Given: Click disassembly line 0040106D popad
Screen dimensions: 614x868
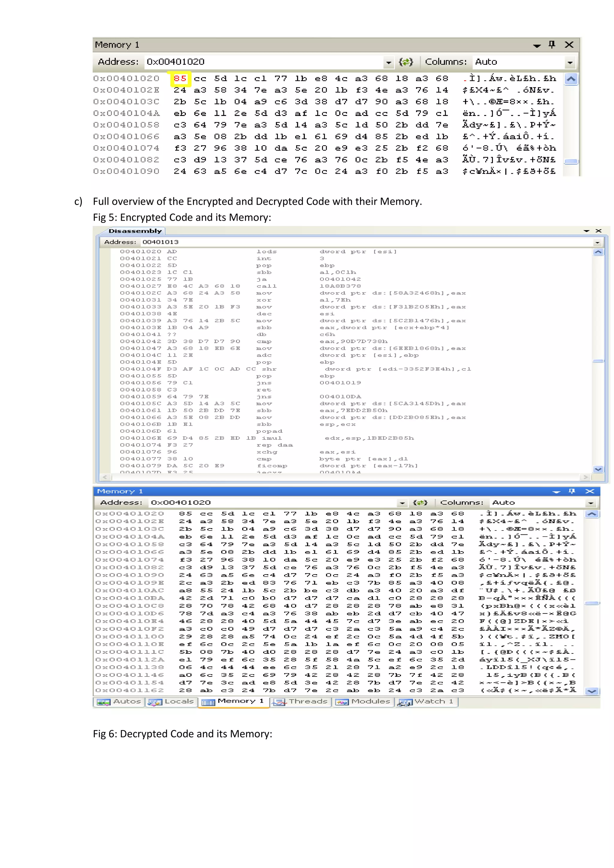Looking at the screenshot, I should coord(201,431).
